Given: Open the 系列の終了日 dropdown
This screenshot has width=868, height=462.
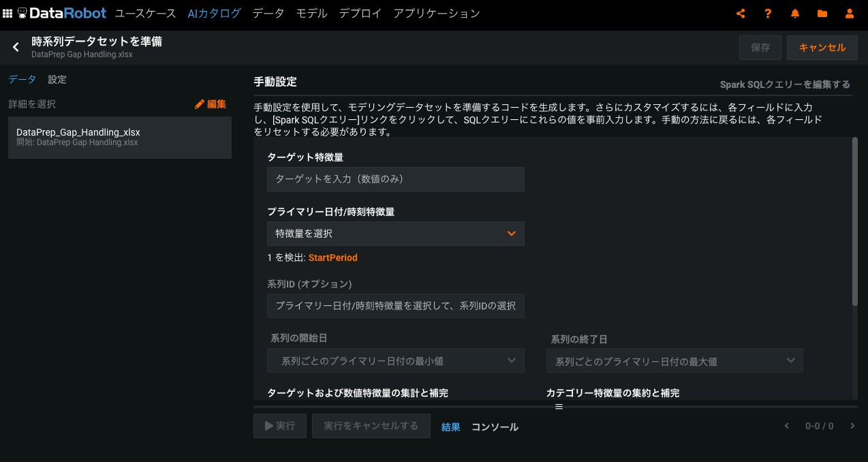Looking at the screenshot, I should click(x=674, y=360).
